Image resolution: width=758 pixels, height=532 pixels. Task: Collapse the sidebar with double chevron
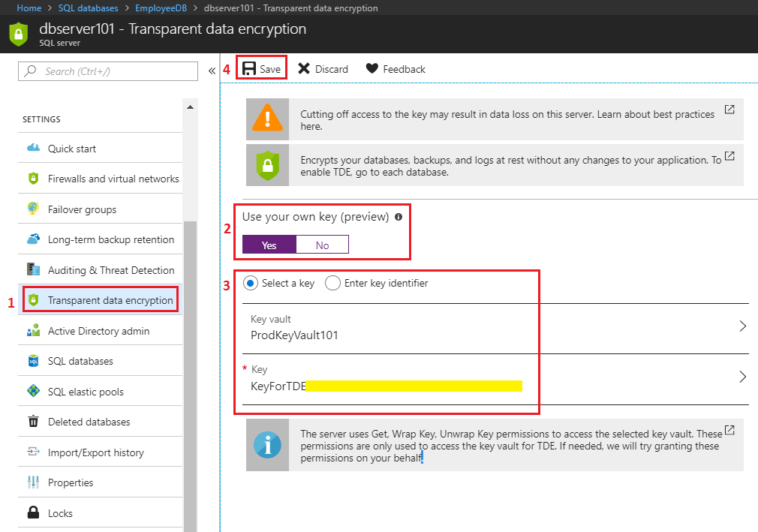click(x=212, y=71)
